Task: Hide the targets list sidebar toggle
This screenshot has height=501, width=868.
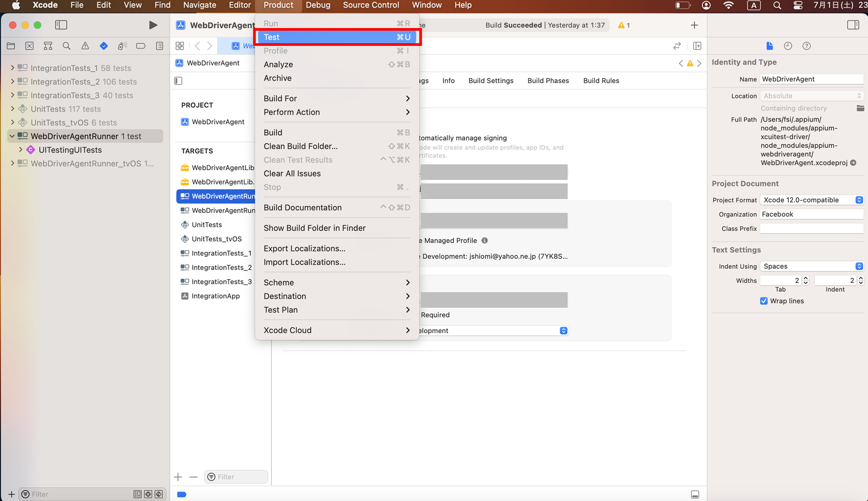Action: point(178,81)
